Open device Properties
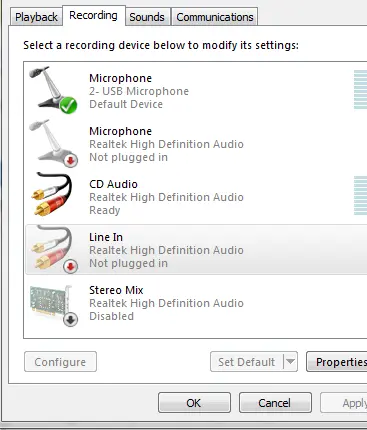The width and height of the screenshot is (367, 430). point(337,362)
